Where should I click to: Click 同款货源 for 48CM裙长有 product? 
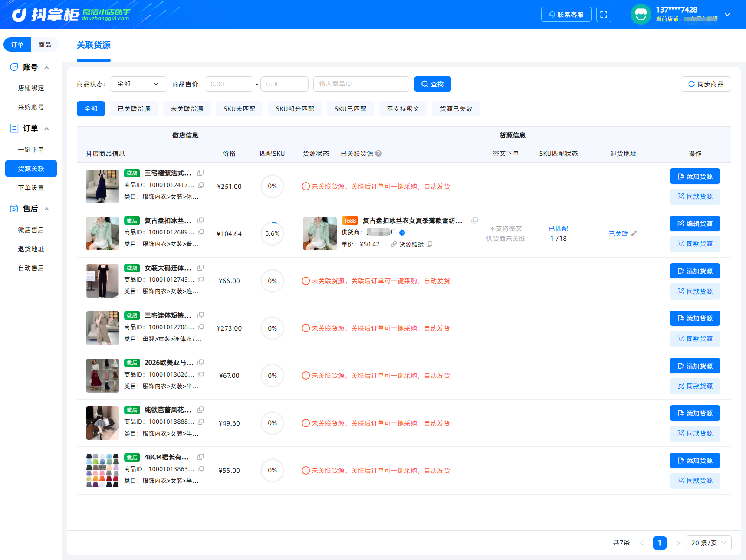tap(695, 480)
